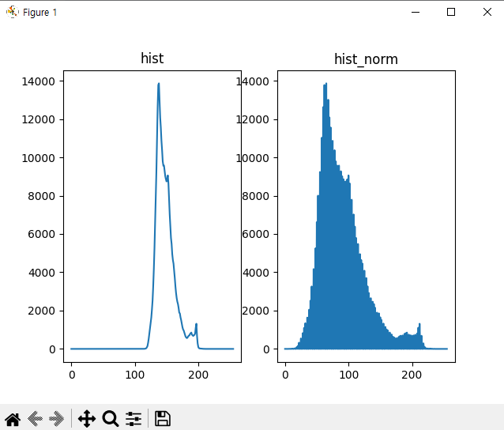Click the small spike near 210 in hist_norm plot
Viewport: 504px width, 430px height.
419,325
